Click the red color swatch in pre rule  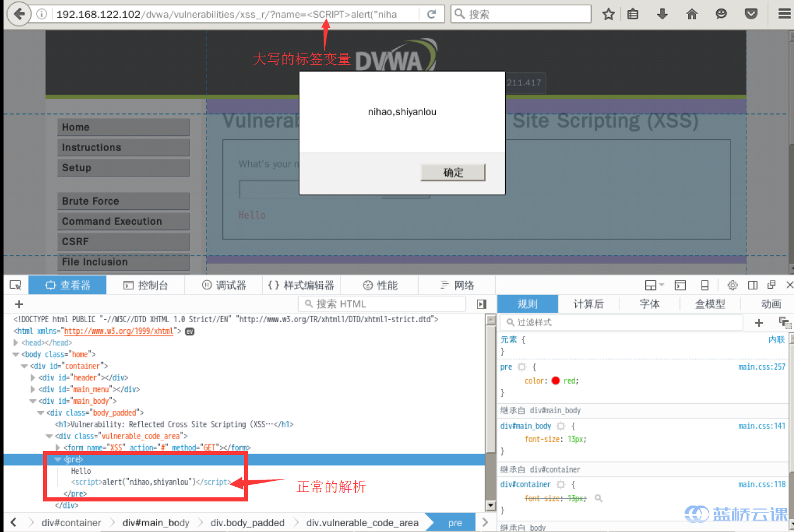555,381
